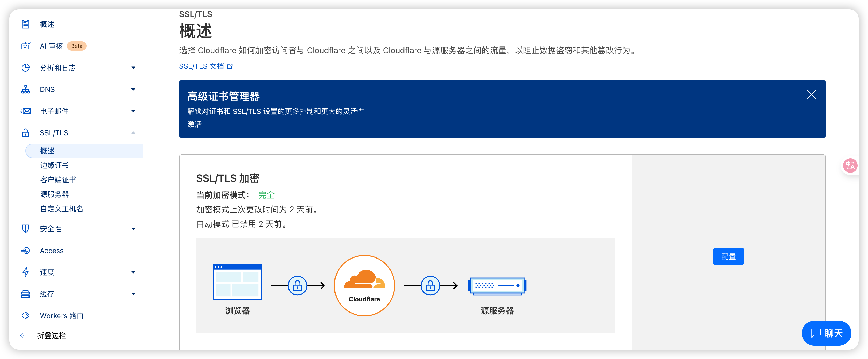
Task: Click the DNS network tree icon
Action: (x=26, y=89)
